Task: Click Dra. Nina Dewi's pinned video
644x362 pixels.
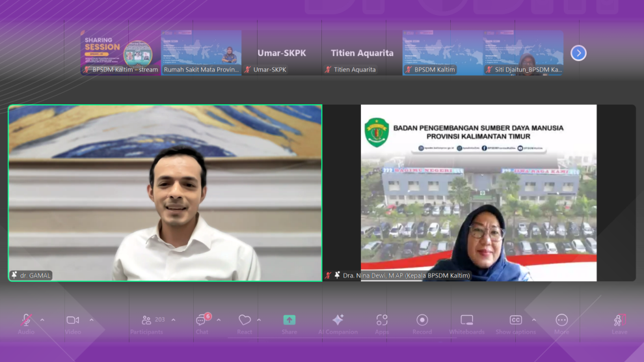Action: point(479,193)
